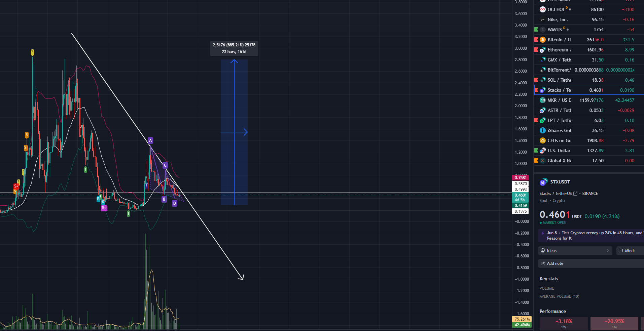Click the LPT / Tethe symbol name
This screenshot has height=331, width=644.
click(x=559, y=120)
